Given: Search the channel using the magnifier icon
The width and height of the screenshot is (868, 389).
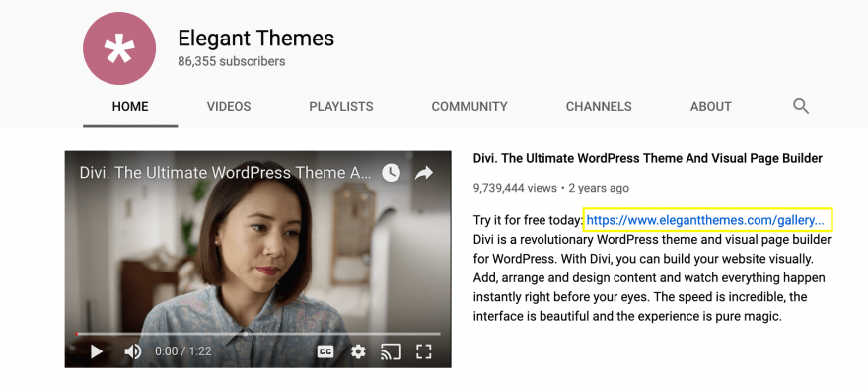Looking at the screenshot, I should coord(801,106).
